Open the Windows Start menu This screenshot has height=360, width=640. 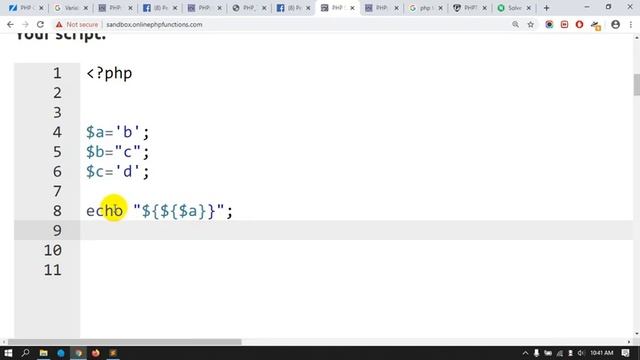coord(8,353)
